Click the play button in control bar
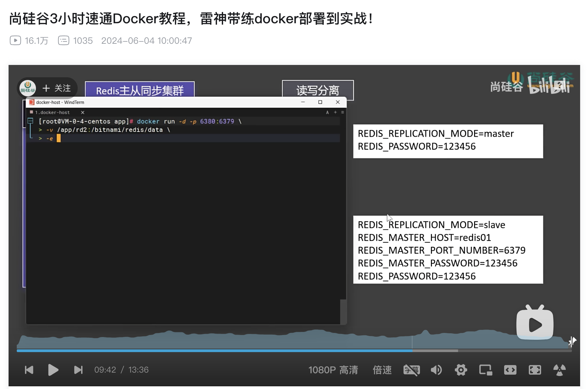Screen dimensions: 588x389 (x=53, y=370)
